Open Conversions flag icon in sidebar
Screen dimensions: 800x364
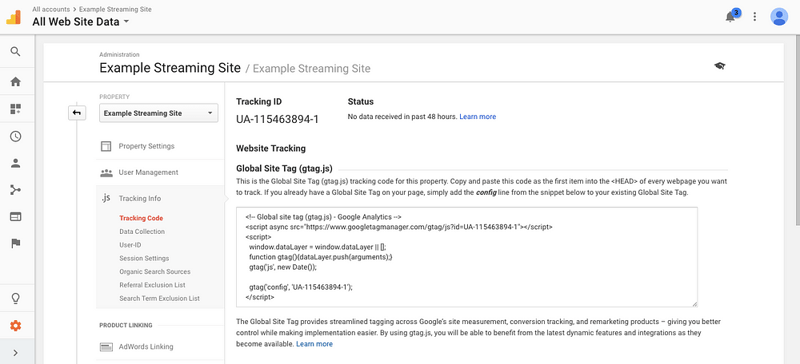pos(15,243)
